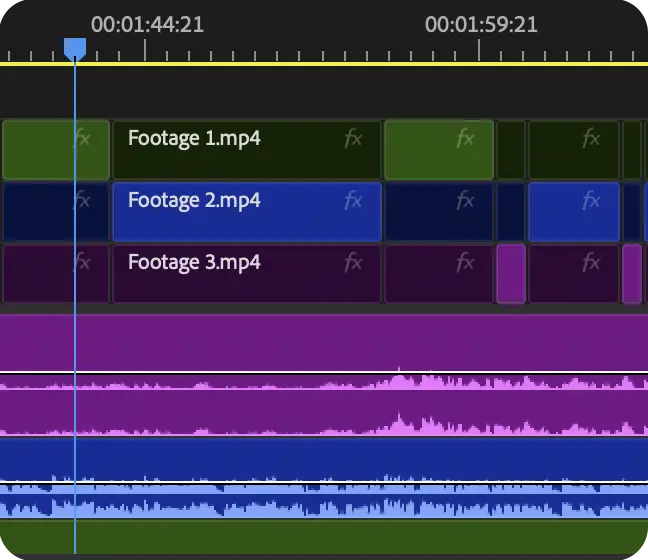648x560 pixels.
Task: Click fx badge on bright green clip after Footage 1.mp4
Action: pyautogui.click(x=465, y=139)
